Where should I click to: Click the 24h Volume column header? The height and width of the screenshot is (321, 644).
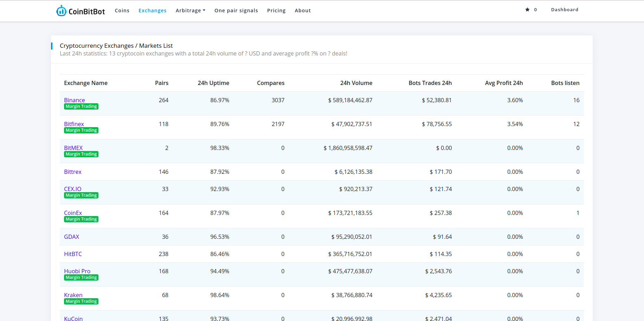(x=356, y=83)
